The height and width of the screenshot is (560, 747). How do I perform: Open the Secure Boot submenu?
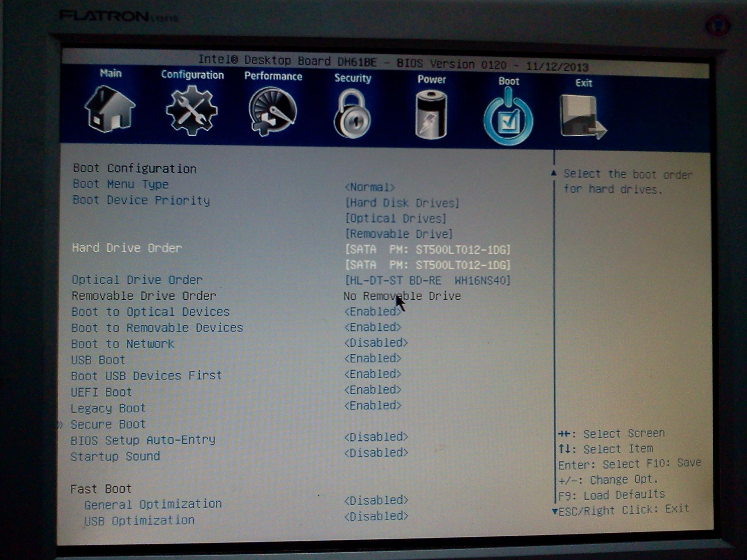tap(108, 424)
